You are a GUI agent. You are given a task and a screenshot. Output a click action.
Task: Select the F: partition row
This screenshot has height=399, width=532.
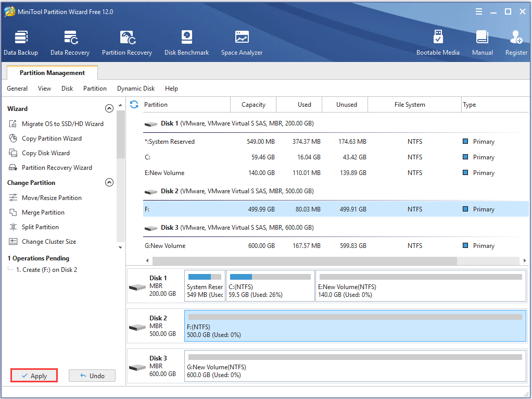tap(336, 209)
